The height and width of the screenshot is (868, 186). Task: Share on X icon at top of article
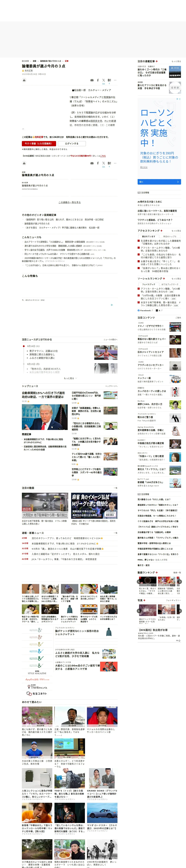(x=104, y=80)
